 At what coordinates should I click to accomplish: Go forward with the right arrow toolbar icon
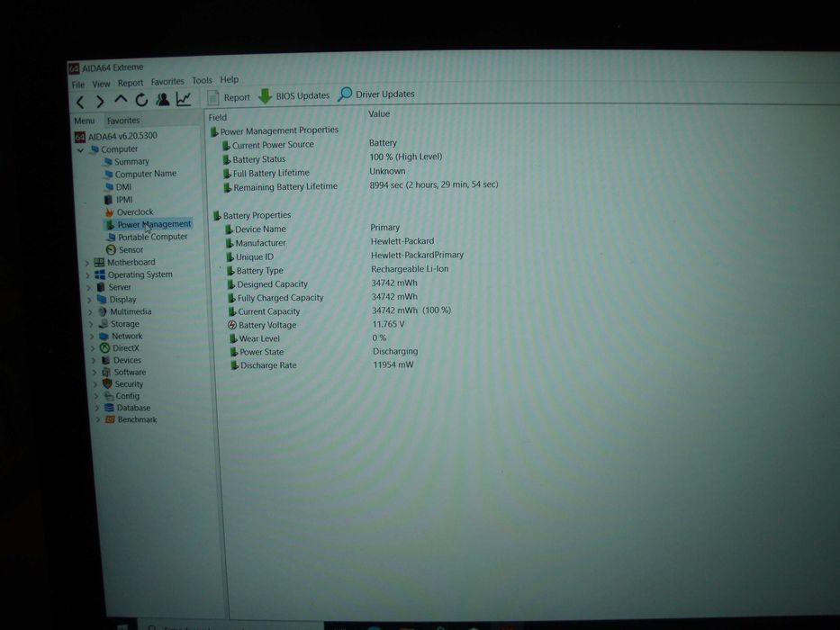pyautogui.click(x=100, y=101)
